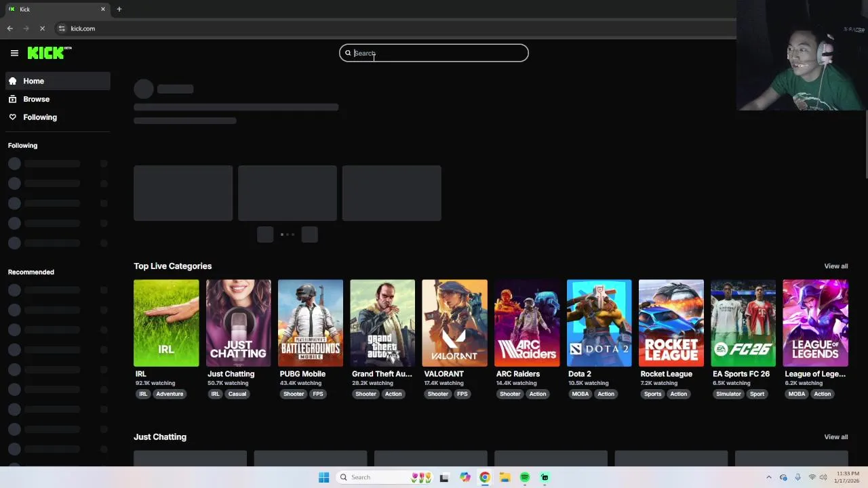Viewport: 868px width, 488px height.
Task: Click the Shooter tag under PUBG Mobile
Action: 294,394
